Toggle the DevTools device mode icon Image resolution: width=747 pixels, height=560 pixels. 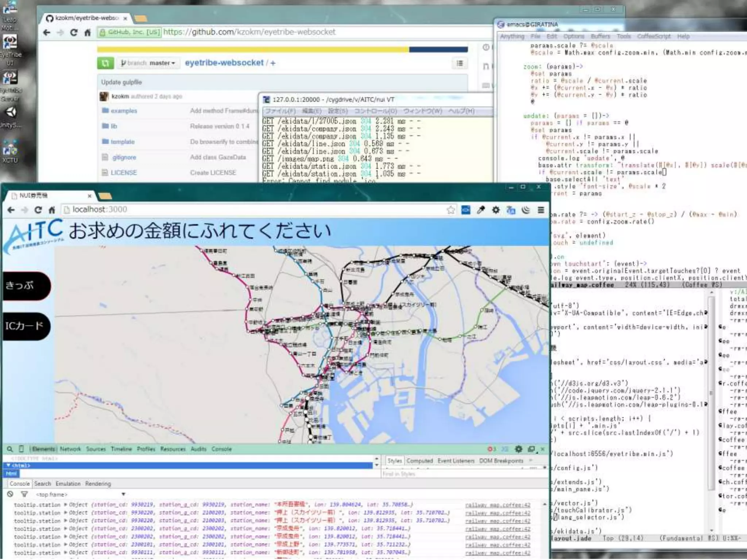(21, 449)
